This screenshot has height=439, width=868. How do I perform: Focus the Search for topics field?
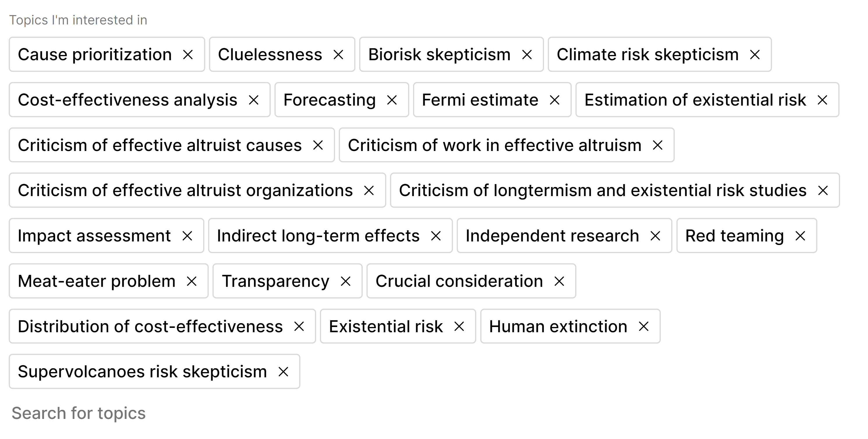[x=79, y=413]
